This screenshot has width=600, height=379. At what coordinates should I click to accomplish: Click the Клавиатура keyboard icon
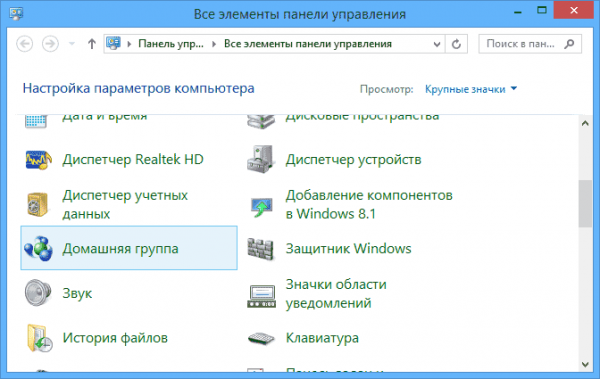click(261, 339)
